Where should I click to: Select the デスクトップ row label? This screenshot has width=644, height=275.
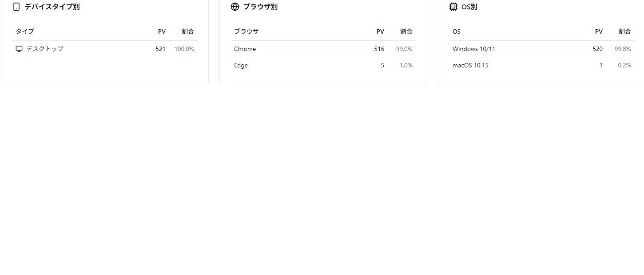[x=45, y=49]
